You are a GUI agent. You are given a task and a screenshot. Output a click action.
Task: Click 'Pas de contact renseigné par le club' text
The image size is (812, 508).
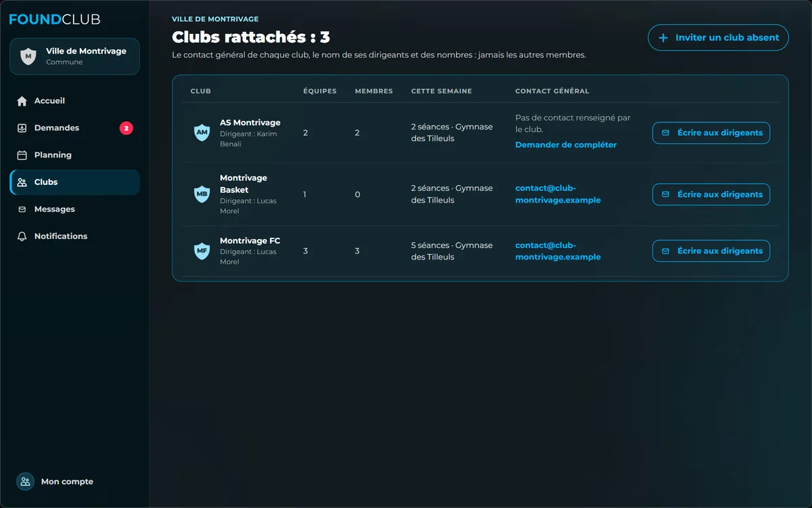(x=572, y=123)
